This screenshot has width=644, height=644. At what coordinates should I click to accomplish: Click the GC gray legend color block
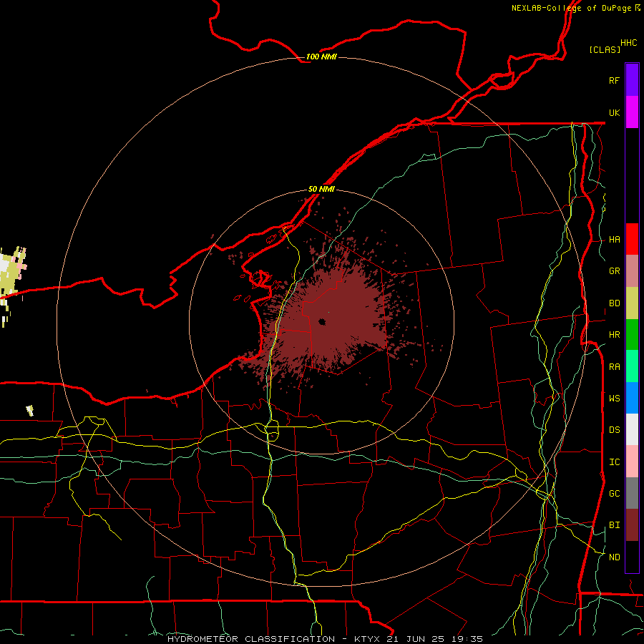coord(632,493)
